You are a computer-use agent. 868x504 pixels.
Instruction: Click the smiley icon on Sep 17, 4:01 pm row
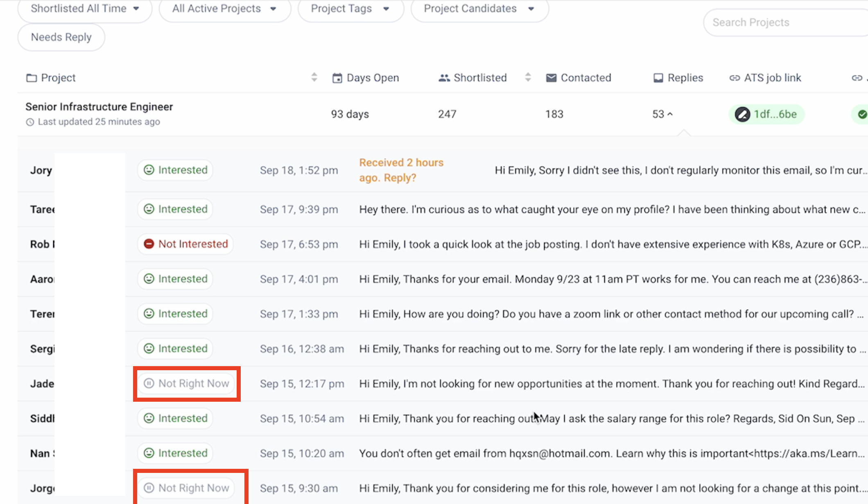(149, 279)
